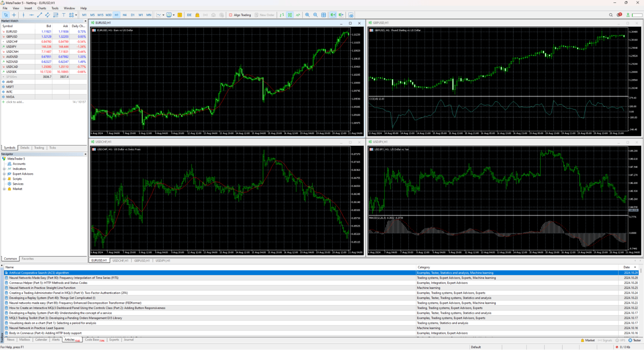This screenshot has width=644, height=350.
Task: Open the Connexus Helper Part 5 article
Action: coord(47,283)
